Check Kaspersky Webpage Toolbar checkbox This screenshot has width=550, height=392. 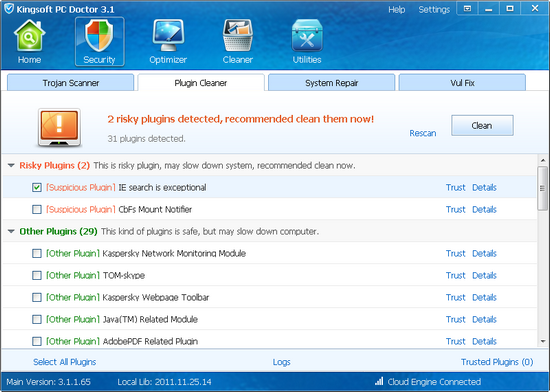(x=36, y=298)
